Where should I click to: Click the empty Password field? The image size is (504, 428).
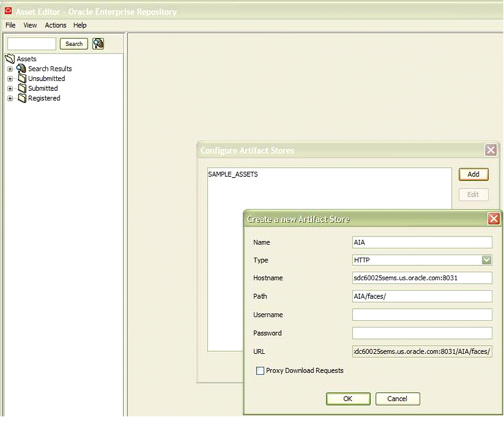(422, 333)
